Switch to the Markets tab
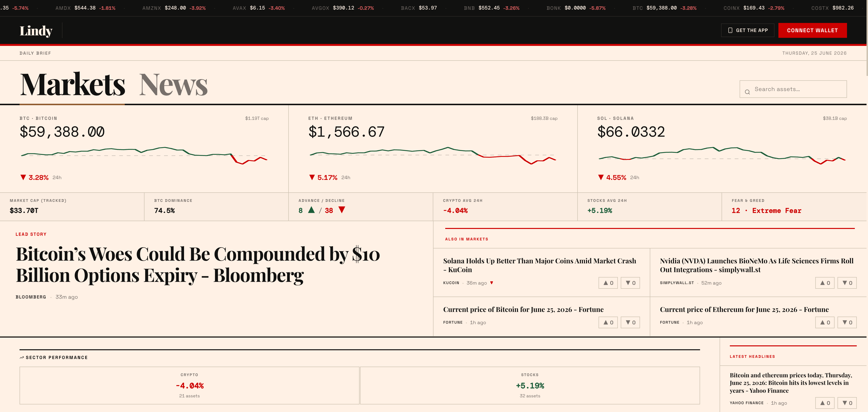The image size is (868, 412). pos(72,84)
